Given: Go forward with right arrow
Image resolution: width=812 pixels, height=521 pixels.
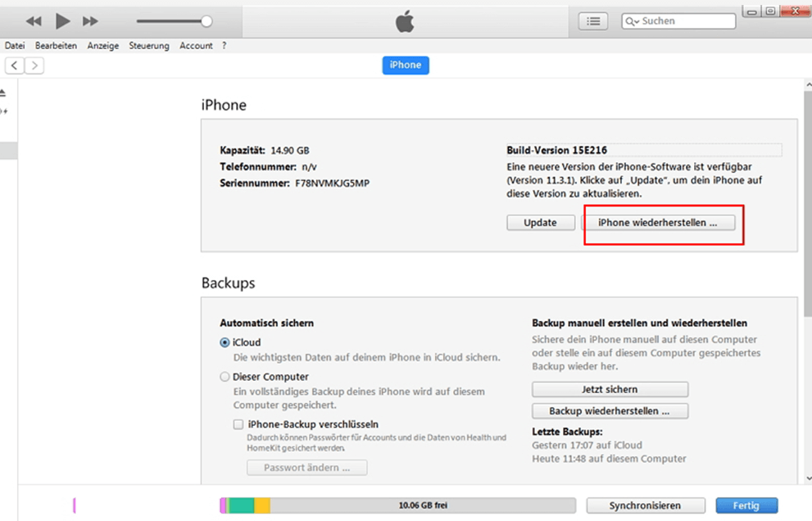Looking at the screenshot, I should click(x=34, y=66).
